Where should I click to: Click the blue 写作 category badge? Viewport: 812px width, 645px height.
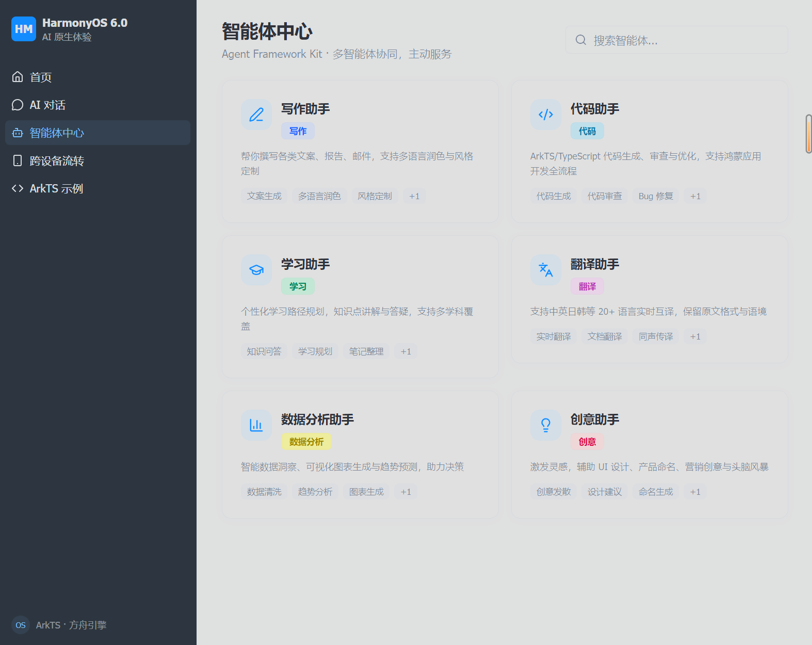298,131
